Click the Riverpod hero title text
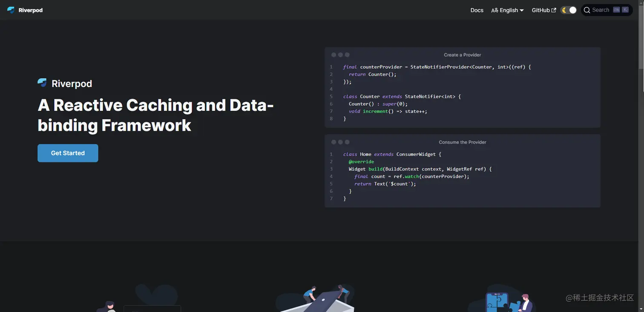The image size is (644, 312). [x=72, y=84]
